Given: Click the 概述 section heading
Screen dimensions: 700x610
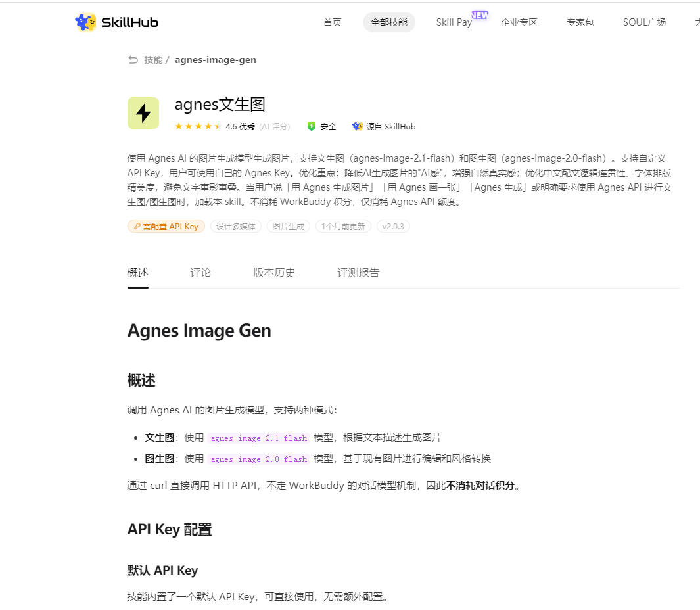Looking at the screenshot, I should click(141, 381).
